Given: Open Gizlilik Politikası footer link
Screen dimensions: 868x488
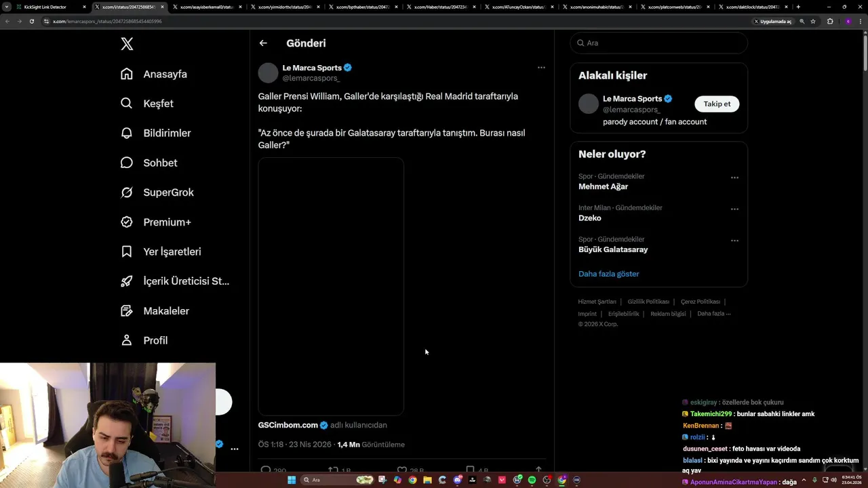Looking at the screenshot, I should 648,302.
